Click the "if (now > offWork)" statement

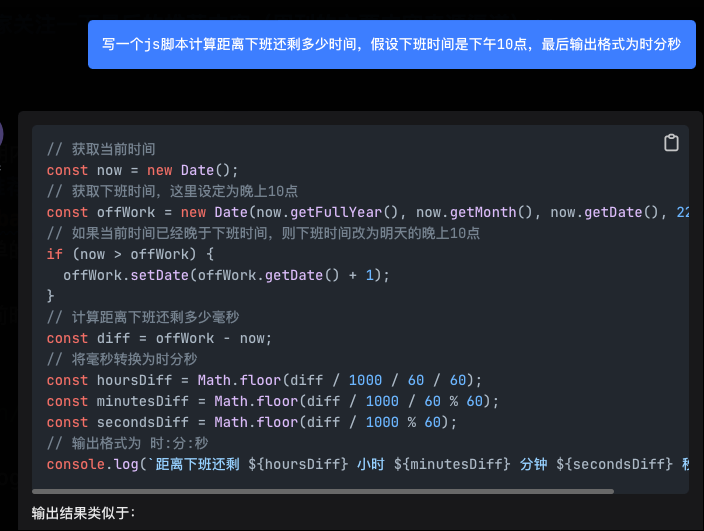point(130,254)
